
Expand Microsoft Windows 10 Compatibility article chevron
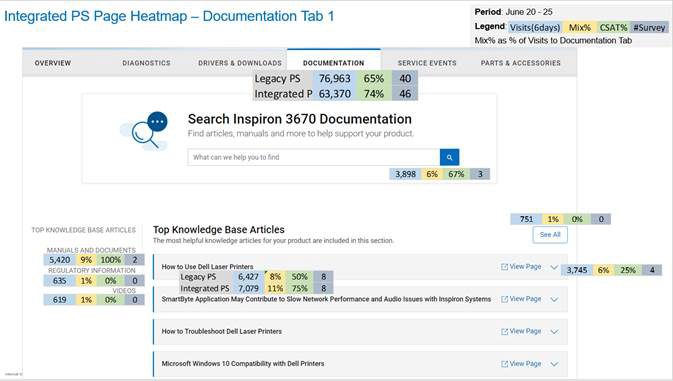tap(554, 364)
